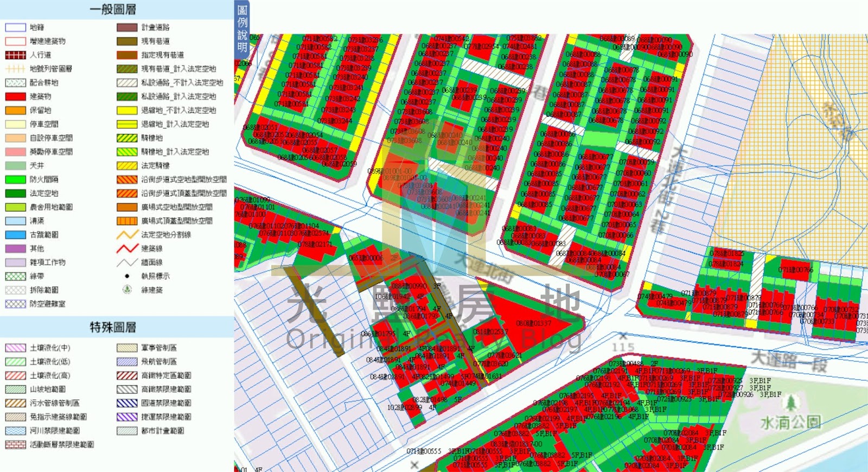The width and height of the screenshot is (868, 472).
Task: Click the 私設通路_計入法定空地 legend label
Action: coord(179,97)
